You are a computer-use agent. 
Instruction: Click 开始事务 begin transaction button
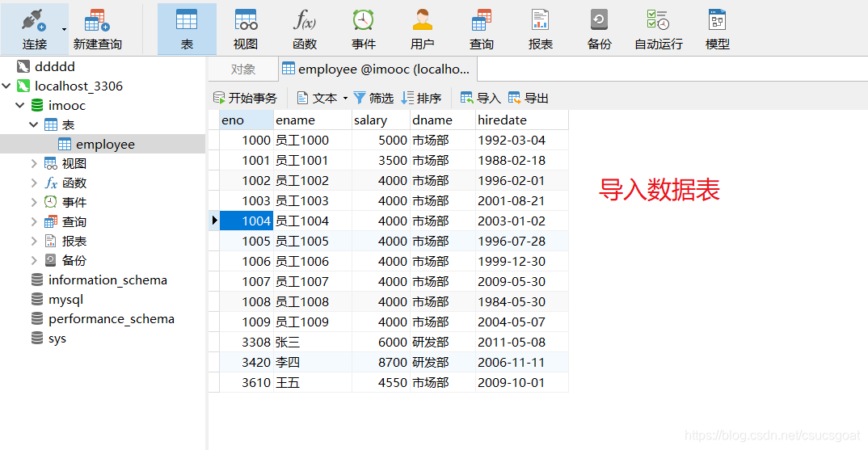pos(245,98)
